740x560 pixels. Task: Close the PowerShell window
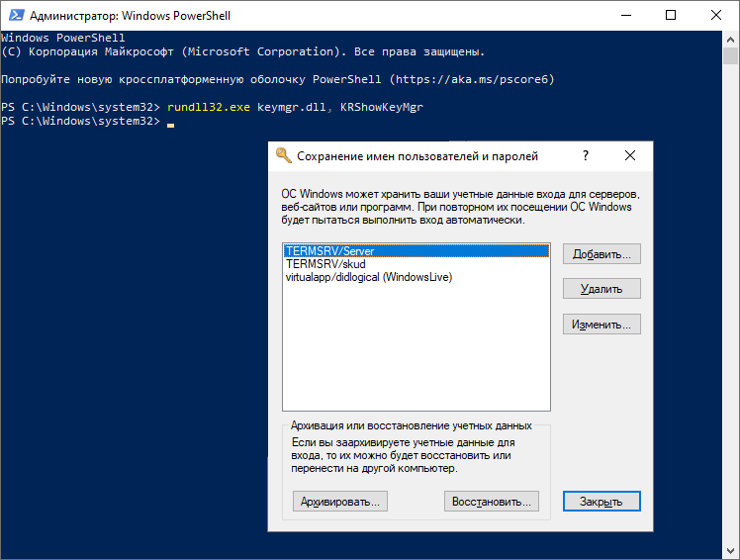[x=716, y=15]
